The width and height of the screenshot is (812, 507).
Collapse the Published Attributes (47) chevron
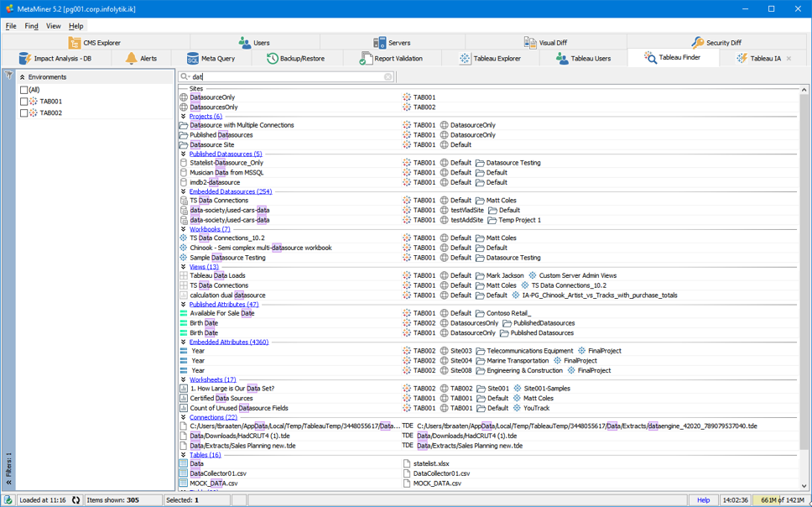[x=184, y=305]
